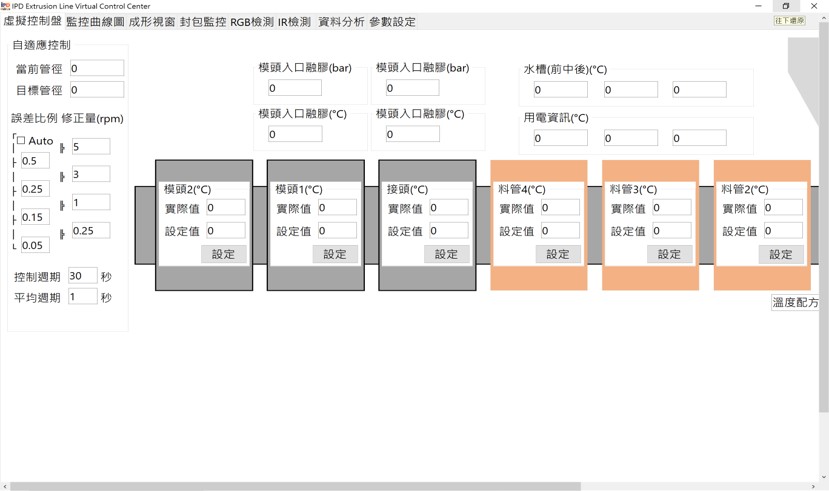Focus third 用電資訊 value field
Image resolution: width=829 pixels, height=491 pixels.
pyautogui.click(x=699, y=138)
